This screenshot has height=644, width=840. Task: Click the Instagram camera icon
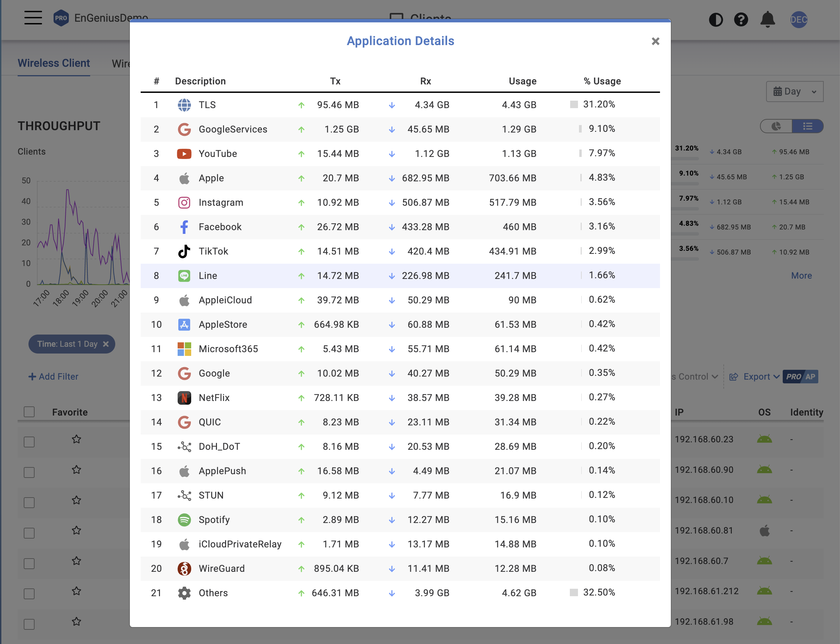pos(184,202)
